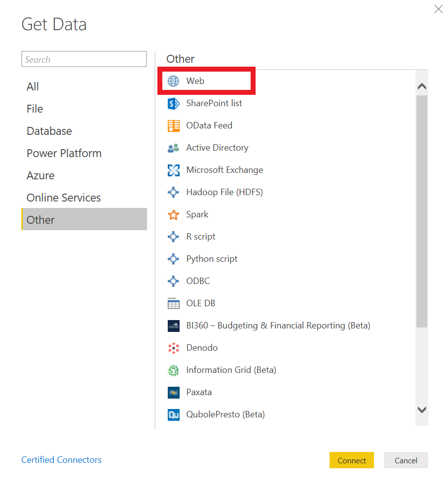The width and height of the screenshot is (448, 488).
Task: Pick the Active Directory connector text
Action: pos(217,148)
